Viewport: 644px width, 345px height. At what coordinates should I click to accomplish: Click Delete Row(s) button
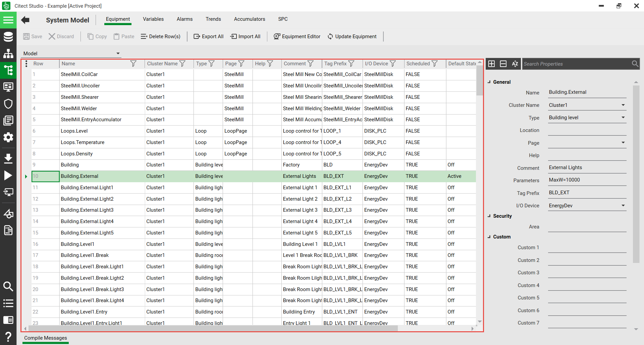pos(160,37)
